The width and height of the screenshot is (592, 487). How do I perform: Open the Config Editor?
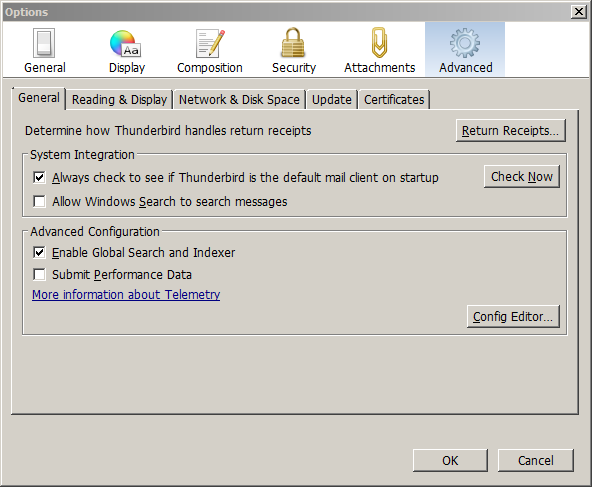pos(513,316)
